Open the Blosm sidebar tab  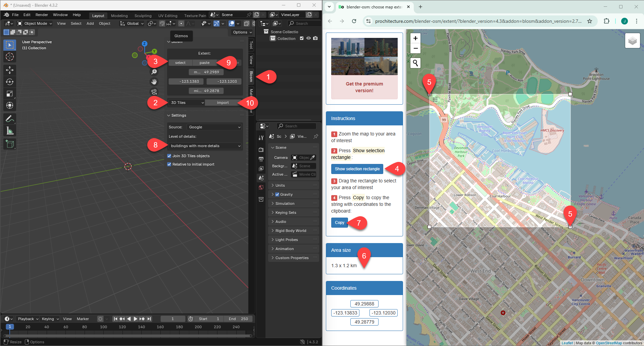251,76
